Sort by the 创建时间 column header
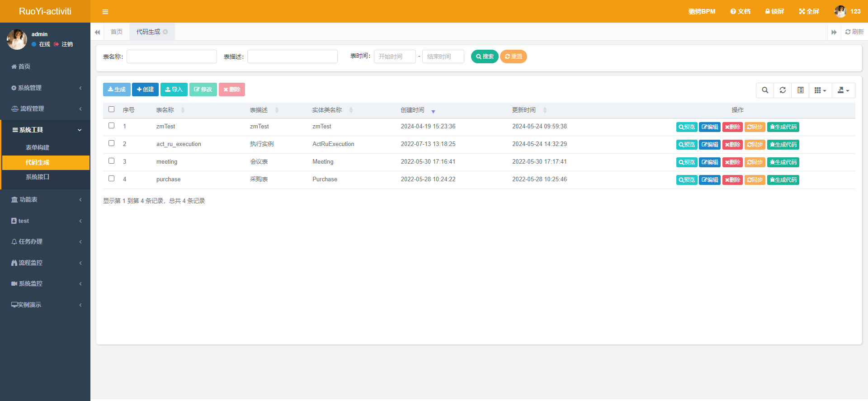Screen dimensions: 868x401 [x=418, y=110]
